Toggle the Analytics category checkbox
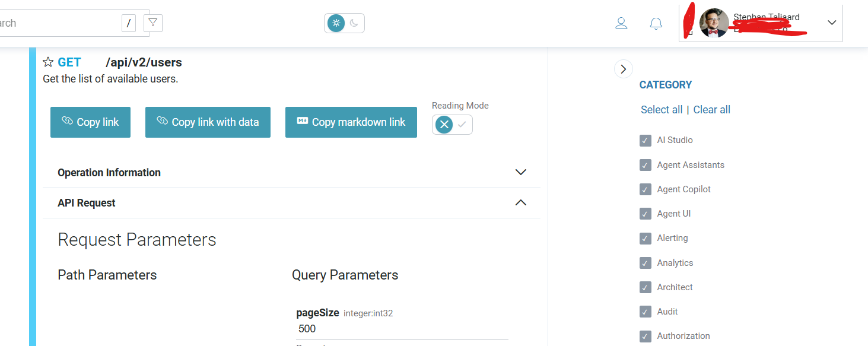 pos(646,263)
